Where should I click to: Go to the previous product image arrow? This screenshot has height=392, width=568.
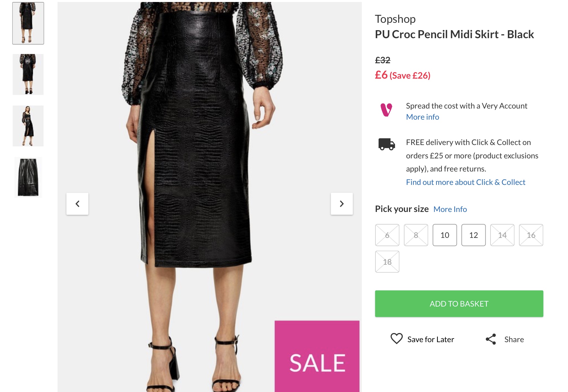[x=77, y=204]
